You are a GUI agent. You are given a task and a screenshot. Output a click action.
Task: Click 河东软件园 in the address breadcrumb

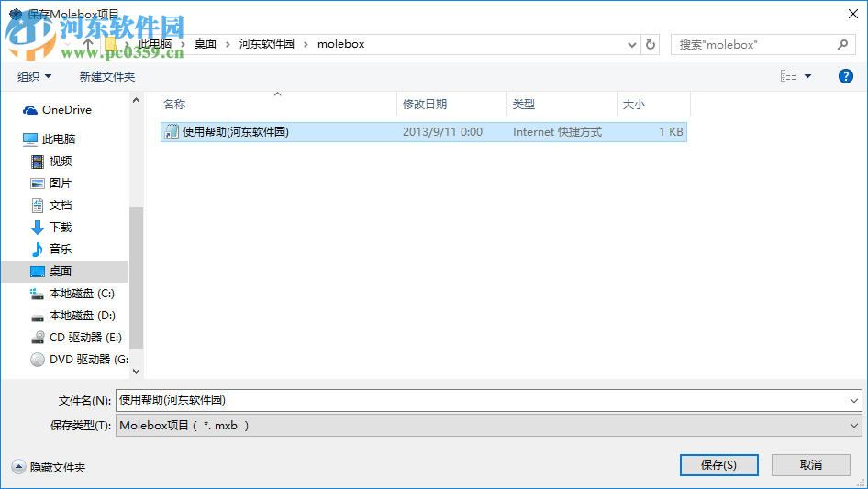[x=267, y=44]
